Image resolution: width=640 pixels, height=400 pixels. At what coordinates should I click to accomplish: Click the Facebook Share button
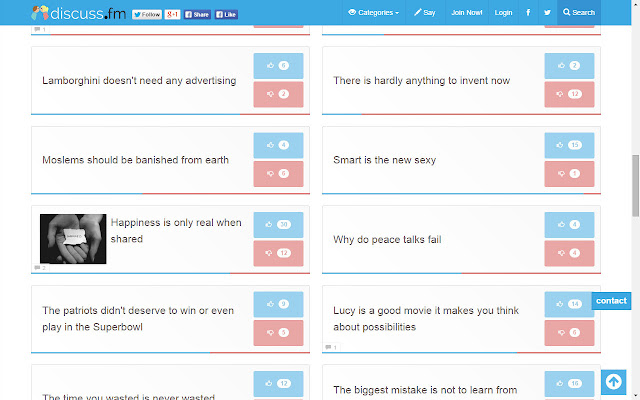[197, 15]
